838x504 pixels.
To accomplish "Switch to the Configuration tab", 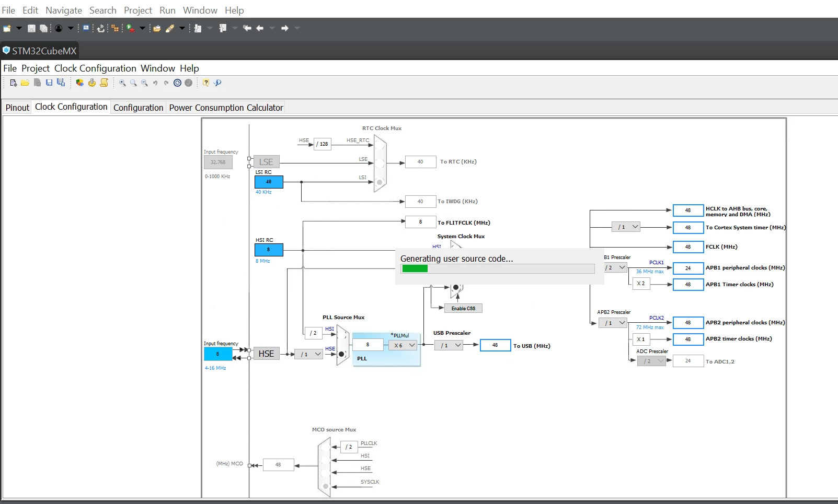I will [139, 108].
